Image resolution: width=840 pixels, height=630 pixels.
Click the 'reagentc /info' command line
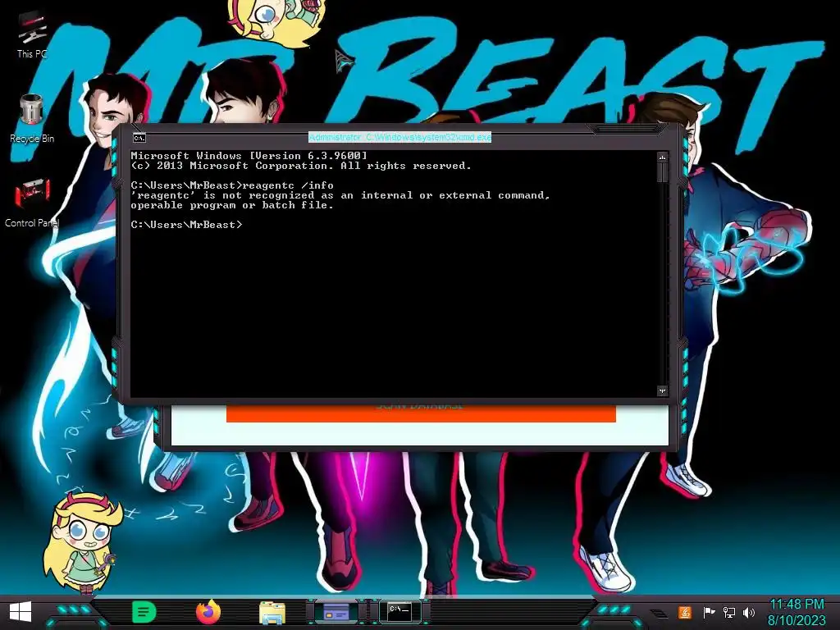point(232,185)
